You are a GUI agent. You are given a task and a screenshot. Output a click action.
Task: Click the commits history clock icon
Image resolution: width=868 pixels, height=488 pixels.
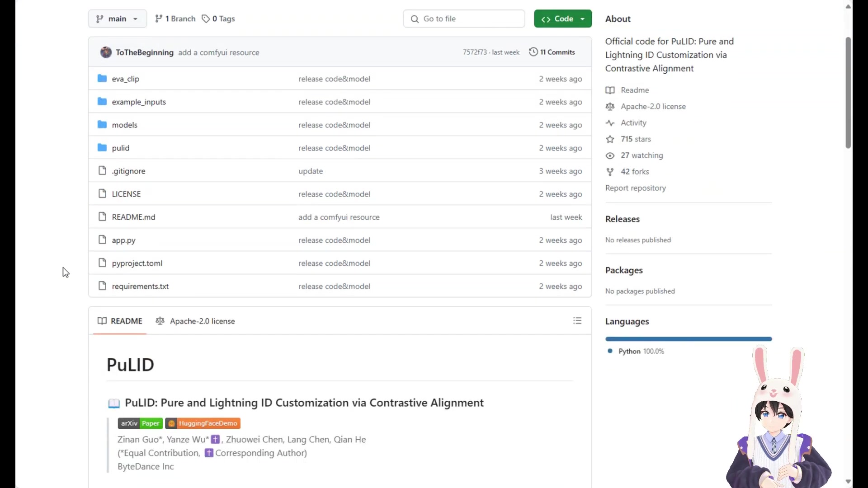(x=533, y=52)
